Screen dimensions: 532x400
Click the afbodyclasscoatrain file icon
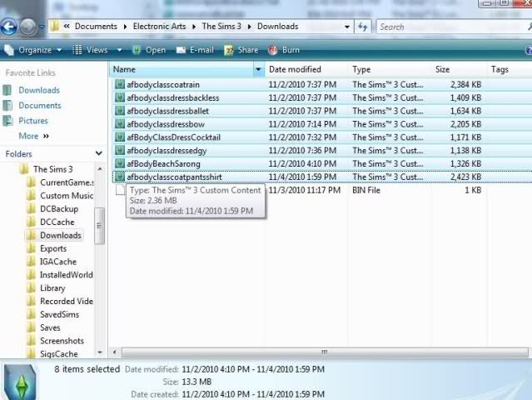[x=119, y=84]
